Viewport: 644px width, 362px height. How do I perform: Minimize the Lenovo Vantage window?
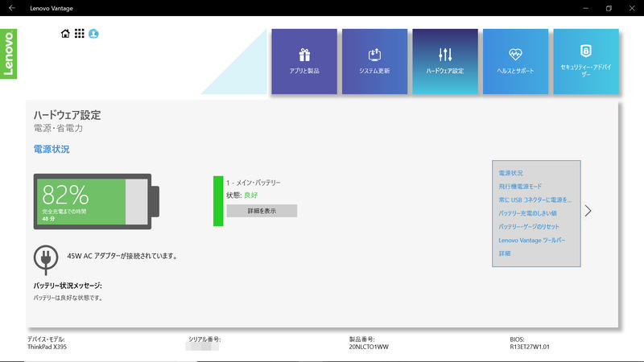click(x=586, y=8)
